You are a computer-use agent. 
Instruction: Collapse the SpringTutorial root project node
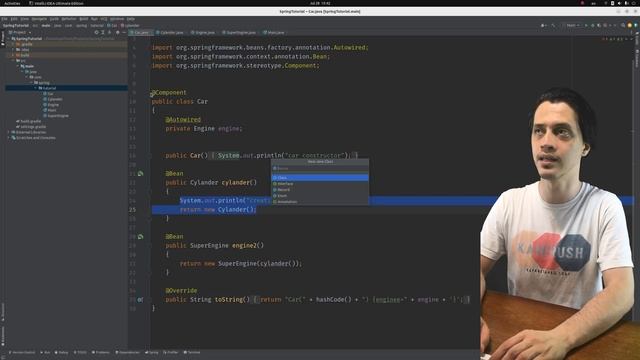pyautogui.click(x=9, y=39)
